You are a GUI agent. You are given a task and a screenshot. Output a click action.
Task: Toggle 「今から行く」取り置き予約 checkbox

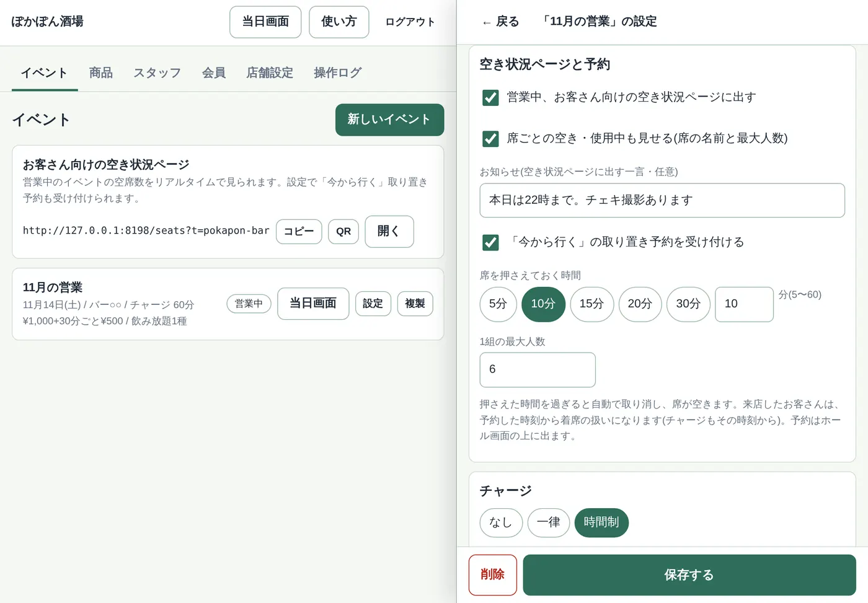point(490,242)
